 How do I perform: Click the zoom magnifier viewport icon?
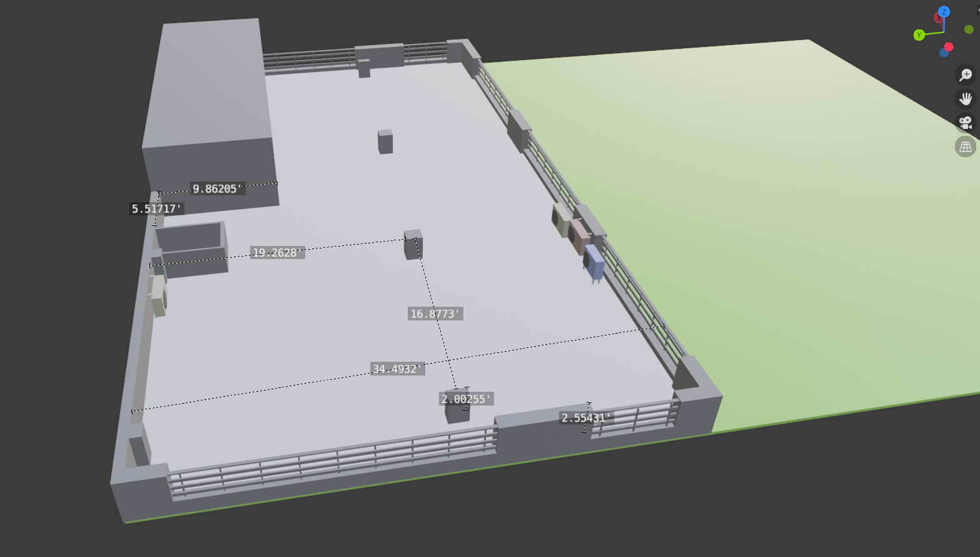[x=966, y=74]
